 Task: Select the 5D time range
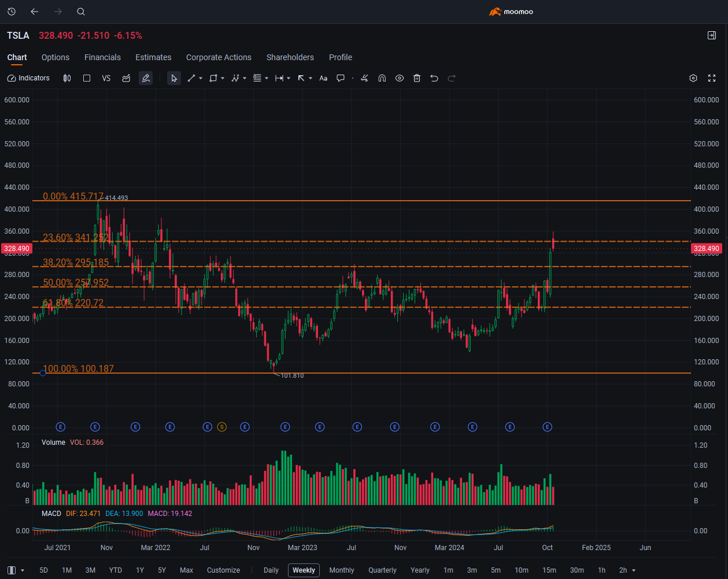(44, 570)
